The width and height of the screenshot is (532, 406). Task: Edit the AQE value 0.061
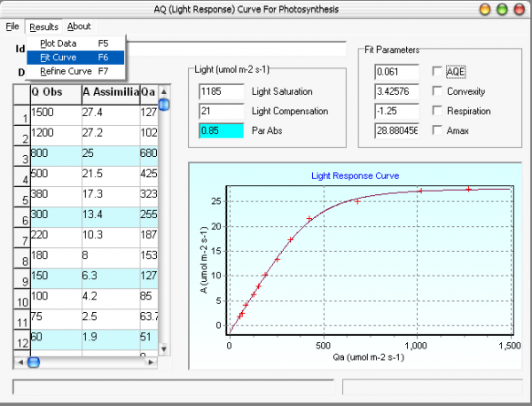(x=396, y=72)
